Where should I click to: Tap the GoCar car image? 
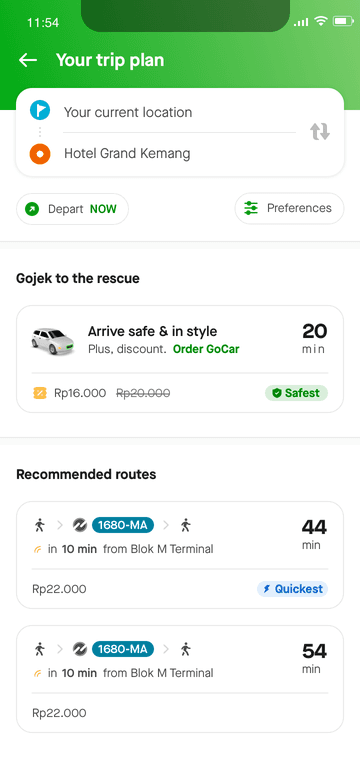[53, 341]
